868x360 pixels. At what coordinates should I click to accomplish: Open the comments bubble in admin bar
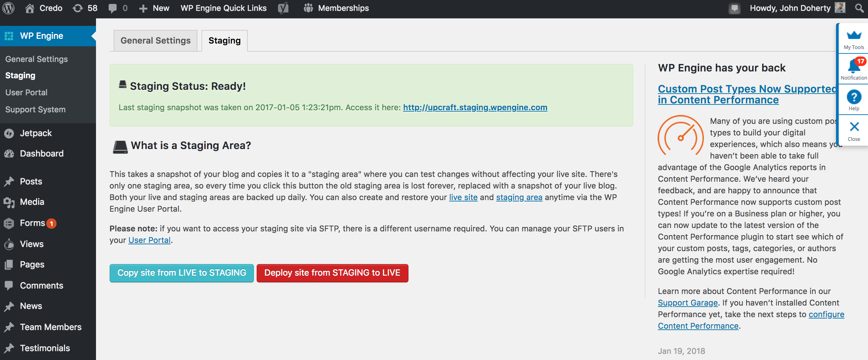coord(112,8)
